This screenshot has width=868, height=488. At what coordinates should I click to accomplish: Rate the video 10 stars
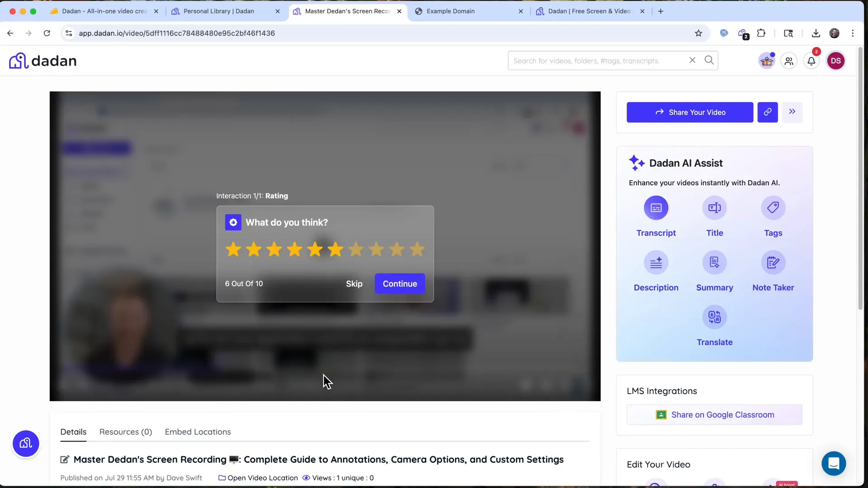[417, 249]
